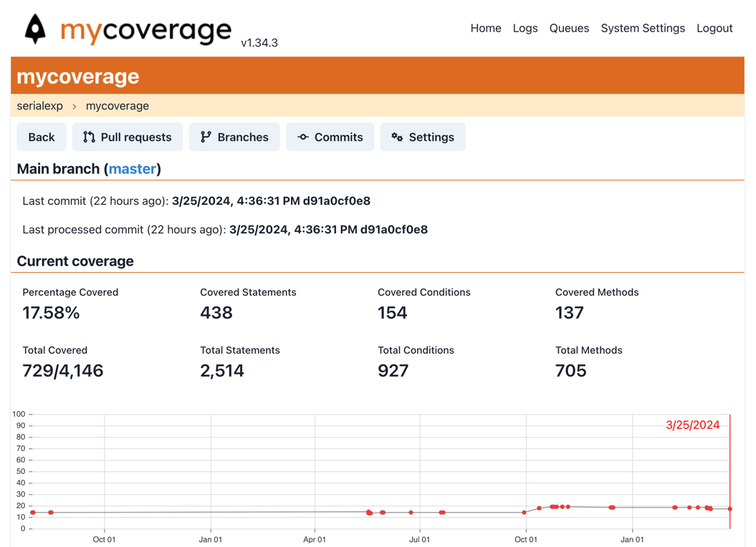Screen dimensions: 756x547
Task: Click the mycoverage breadcrumb entry
Action: (117, 105)
